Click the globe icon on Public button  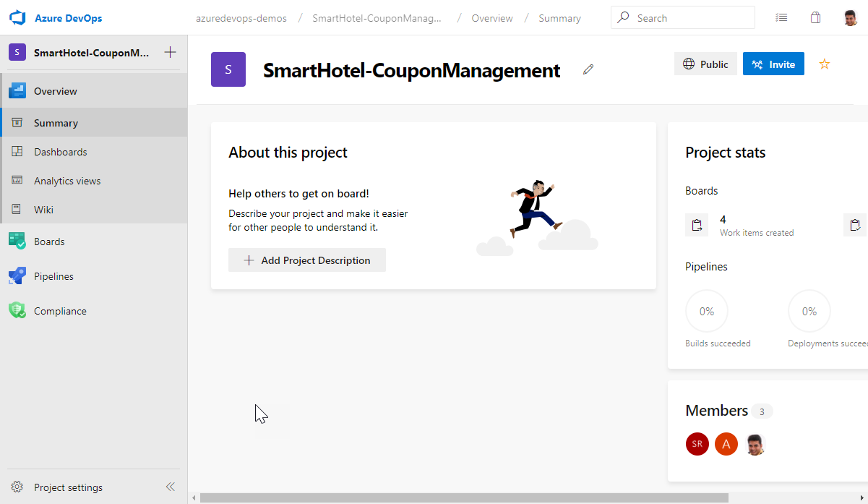(689, 64)
